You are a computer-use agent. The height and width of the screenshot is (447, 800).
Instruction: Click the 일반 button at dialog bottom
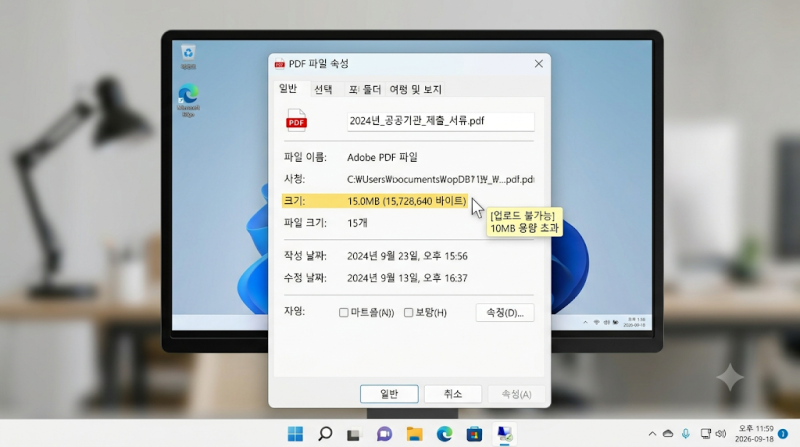389,394
